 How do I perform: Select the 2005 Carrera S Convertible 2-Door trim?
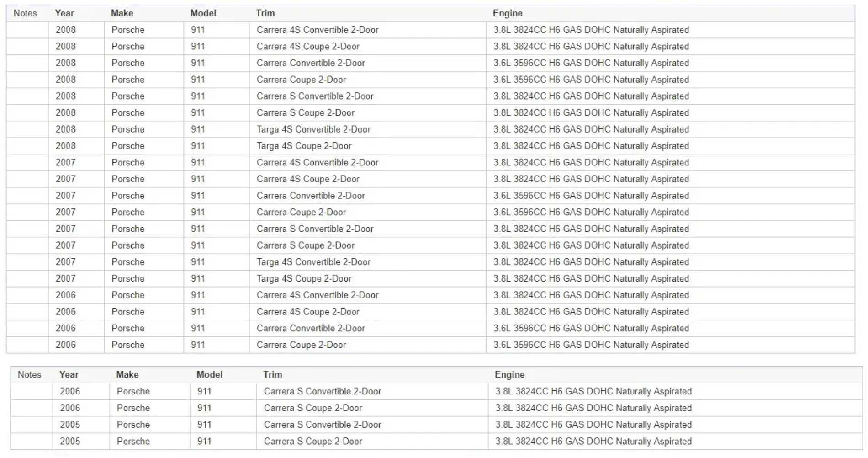click(323, 425)
